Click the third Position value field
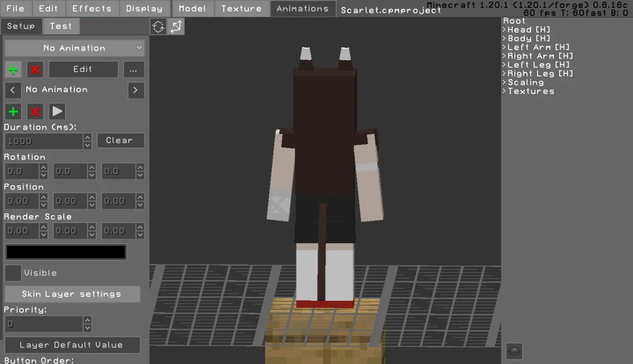Image resolution: width=633 pixels, height=364 pixels. [119, 202]
